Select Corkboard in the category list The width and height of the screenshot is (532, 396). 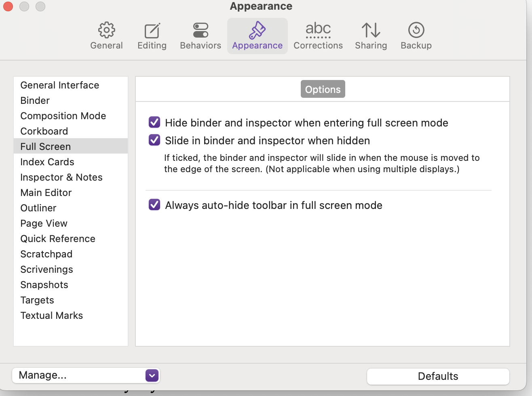(x=44, y=131)
